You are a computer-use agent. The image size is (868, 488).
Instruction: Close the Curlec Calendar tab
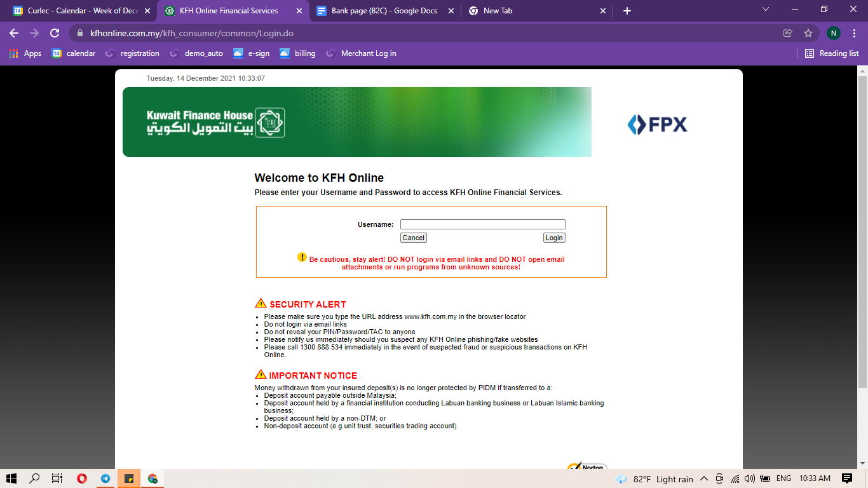coord(147,11)
